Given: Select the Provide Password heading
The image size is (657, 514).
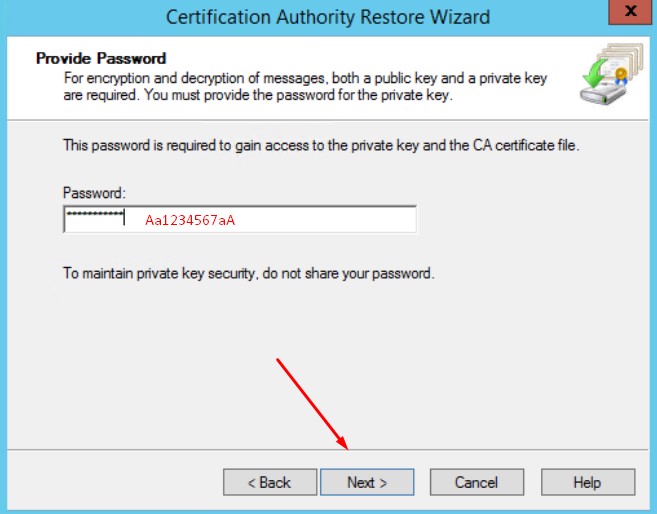Looking at the screenshot, I should [x=101, y=59].
